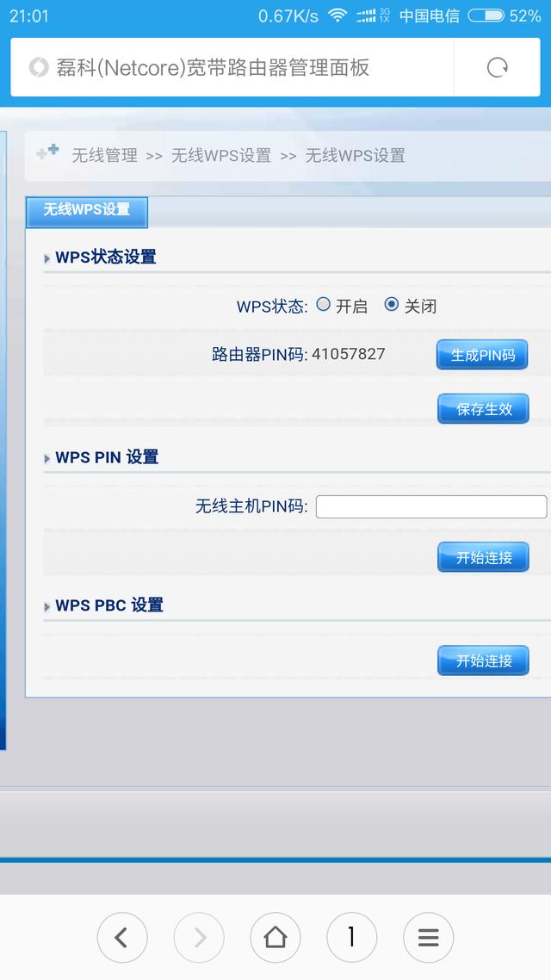This screenshot has width=551, height=980.
Task: Click 开始连接 under WPS PIN 设置
Action: pyautogui.click(x=484, y=557)
